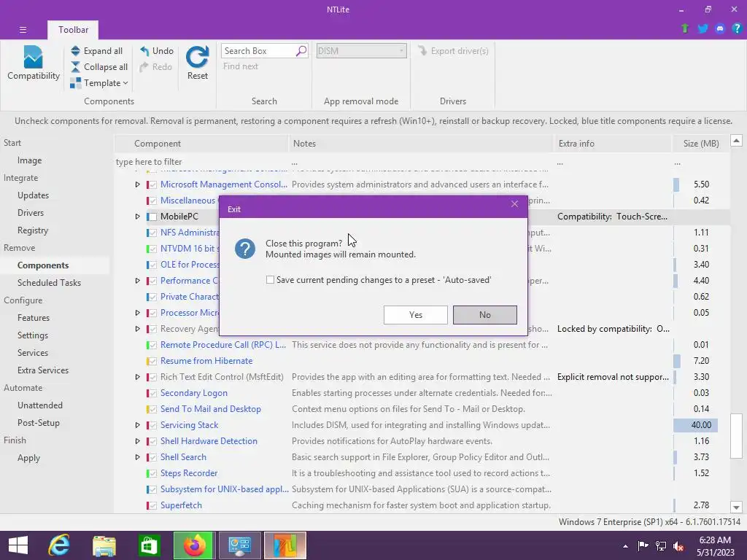Uncheck the Steps Recorder checkbox
The width and height of the screenshot is (747, 560).
tap(152, 473)
